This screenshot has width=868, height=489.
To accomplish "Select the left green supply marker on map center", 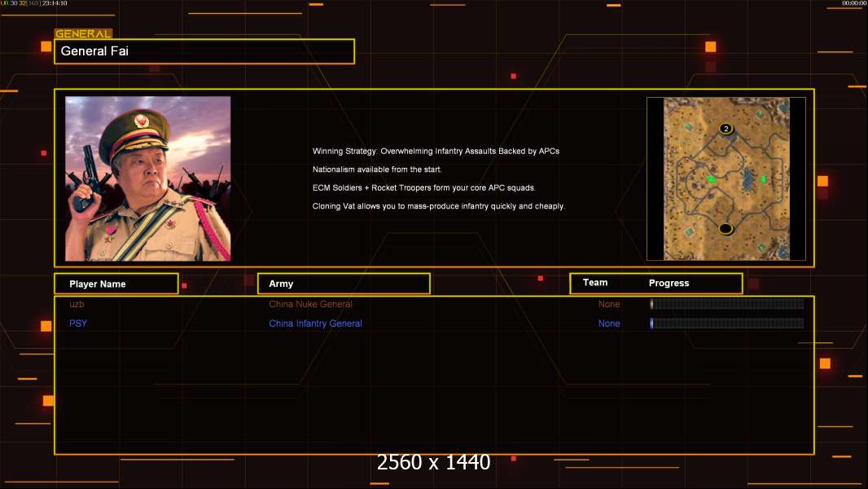I will 712,178.
